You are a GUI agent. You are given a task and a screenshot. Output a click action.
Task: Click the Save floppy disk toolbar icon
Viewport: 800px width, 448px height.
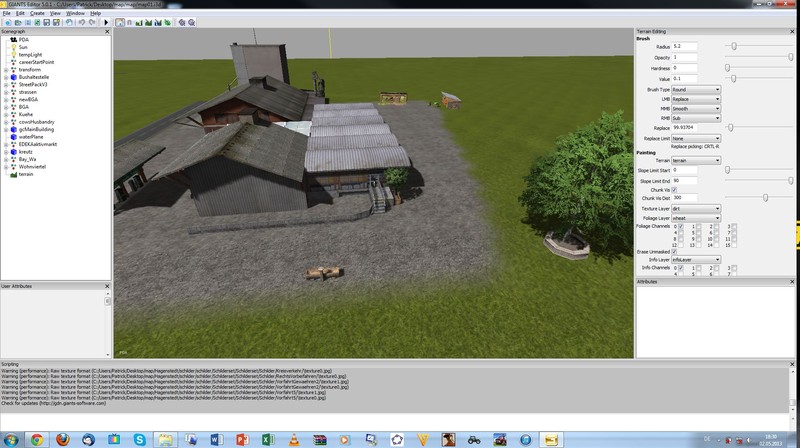click(46, 22)
